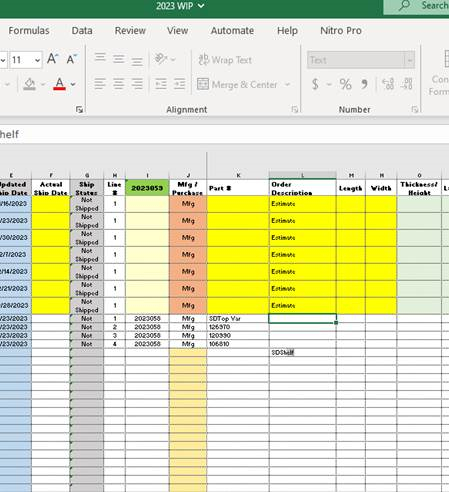Viewport: 449px width, 492px height.
Task: Open the accounting format dropdown arrow
Action: (329, 84)
